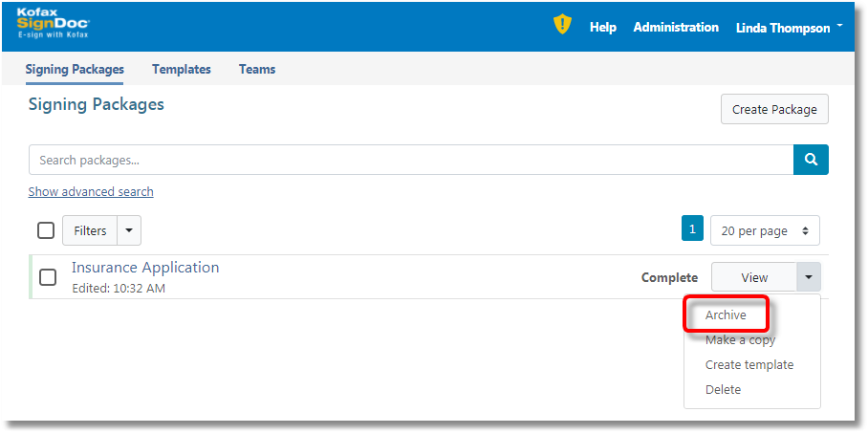The image size is (868, 434).
Task: Click the yellow shield warning icon
Action: coord(562,26)
